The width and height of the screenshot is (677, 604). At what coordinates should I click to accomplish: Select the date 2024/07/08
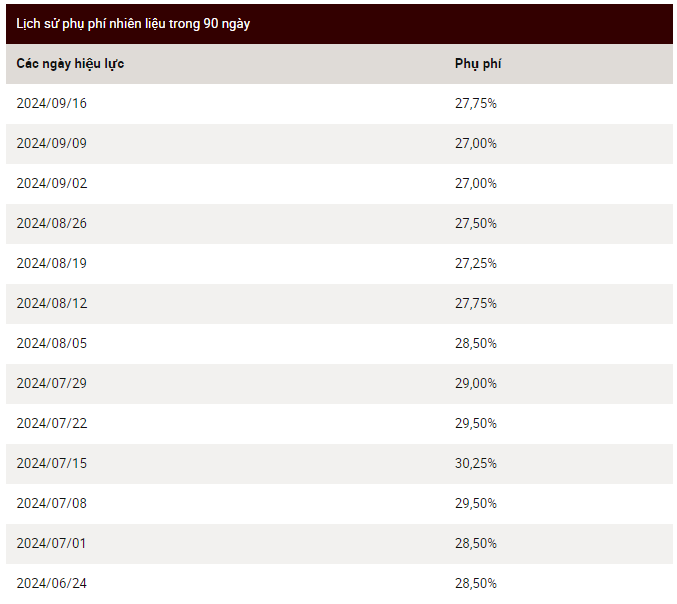click(51, 503)
